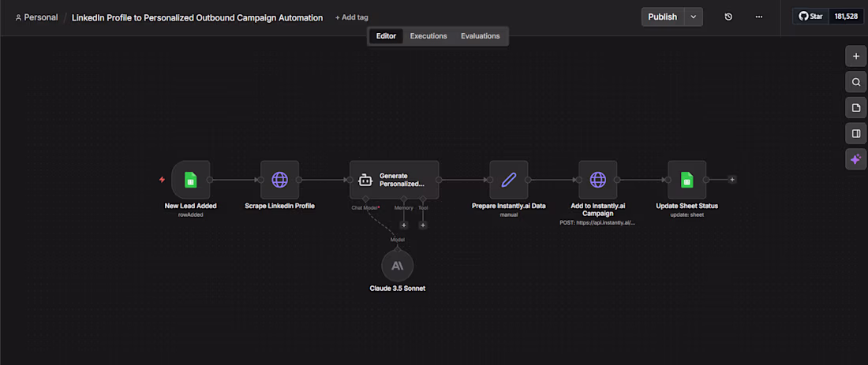Click the workflow title to rename

[197, 17]
